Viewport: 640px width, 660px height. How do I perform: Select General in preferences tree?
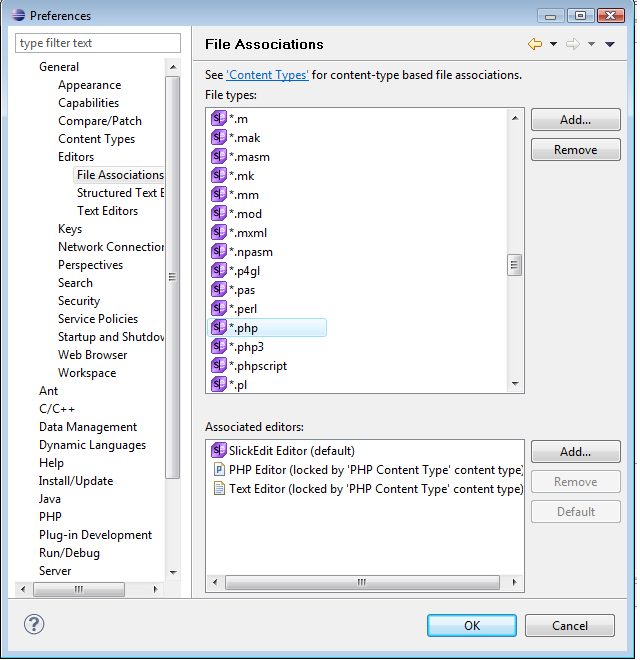point(59,67)
